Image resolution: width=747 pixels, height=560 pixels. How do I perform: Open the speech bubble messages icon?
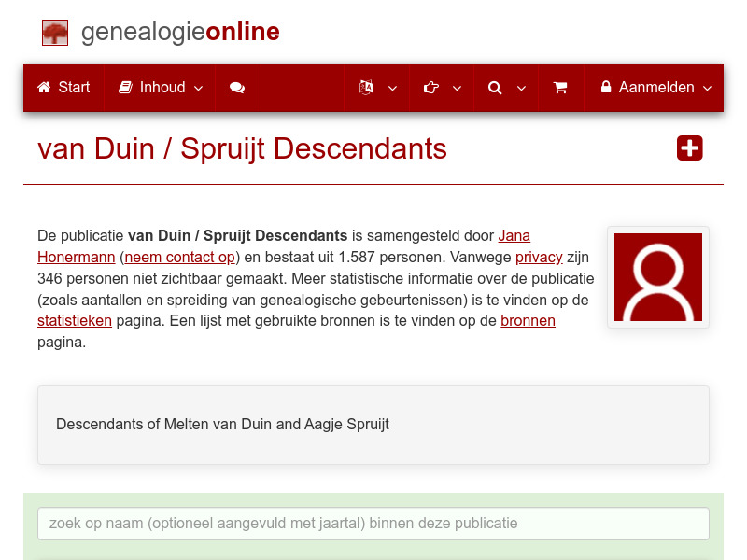pos(236,87)
